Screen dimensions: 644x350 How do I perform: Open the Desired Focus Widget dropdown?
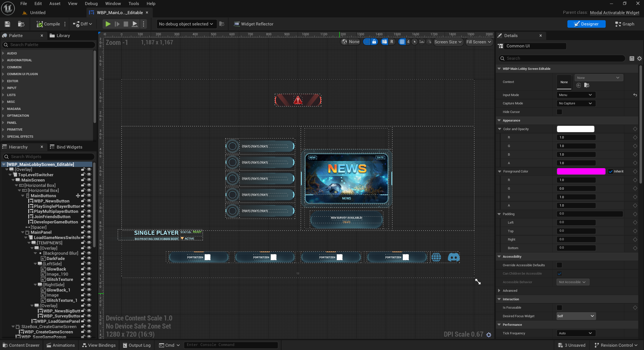coord(576,316)
